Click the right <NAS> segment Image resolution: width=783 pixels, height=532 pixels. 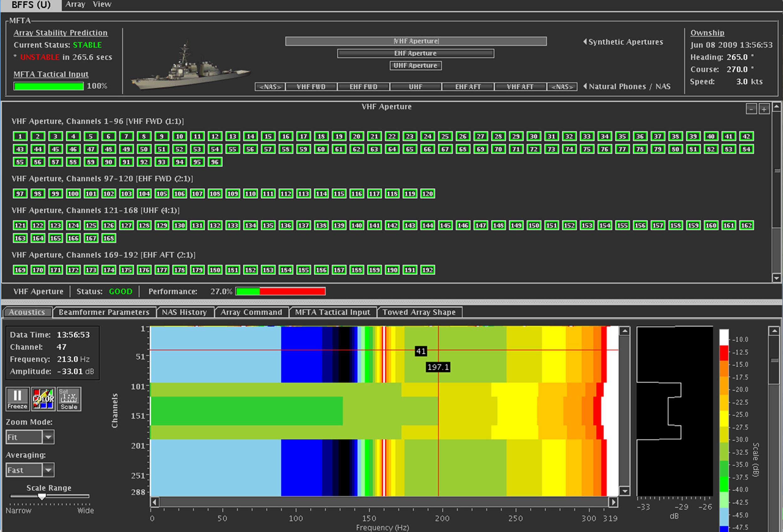point(562,87)
